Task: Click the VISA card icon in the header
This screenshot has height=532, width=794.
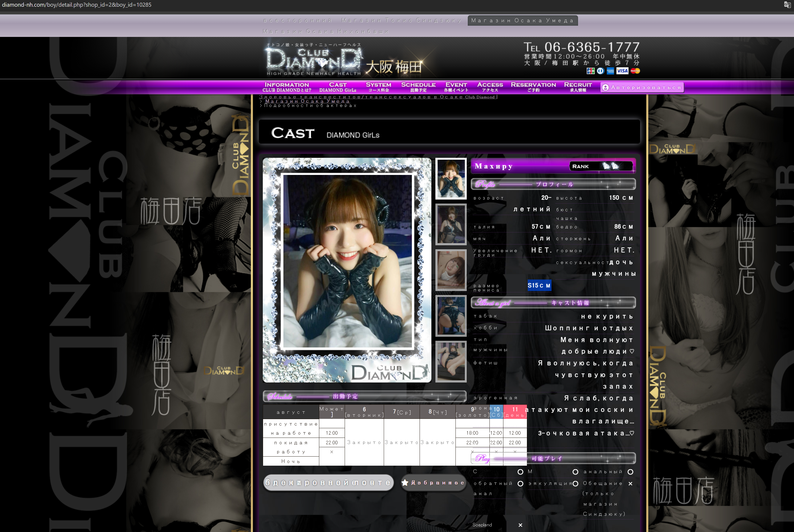Action: [622, 71]
